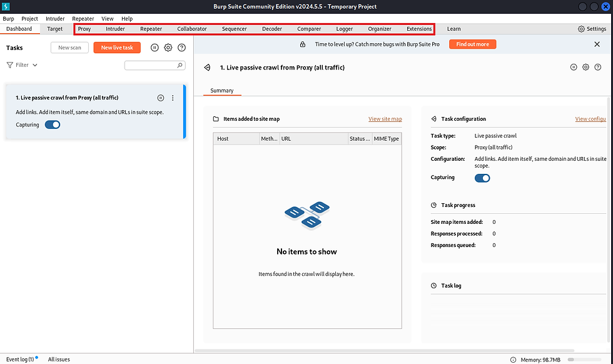Open the Burp menu
This screenshot has height=364, width=613.
click(8, 18)
